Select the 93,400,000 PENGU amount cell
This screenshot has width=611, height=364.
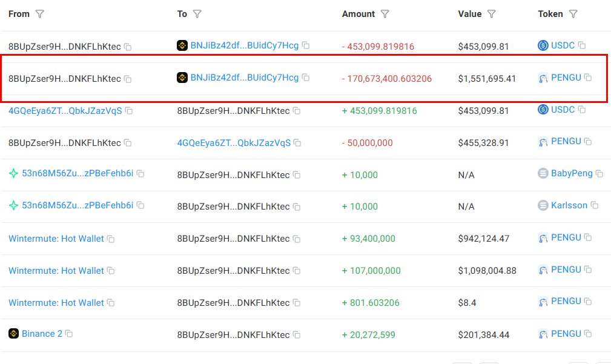point(372,239)
